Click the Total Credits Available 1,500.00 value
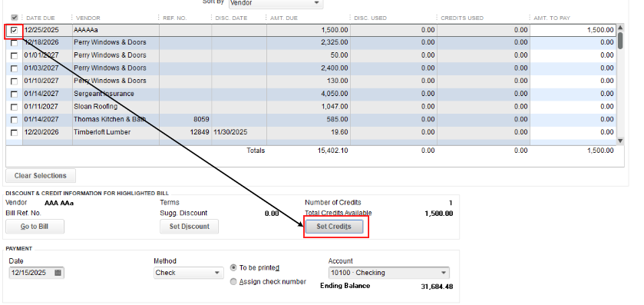644x305 pixels. point(438,214)
